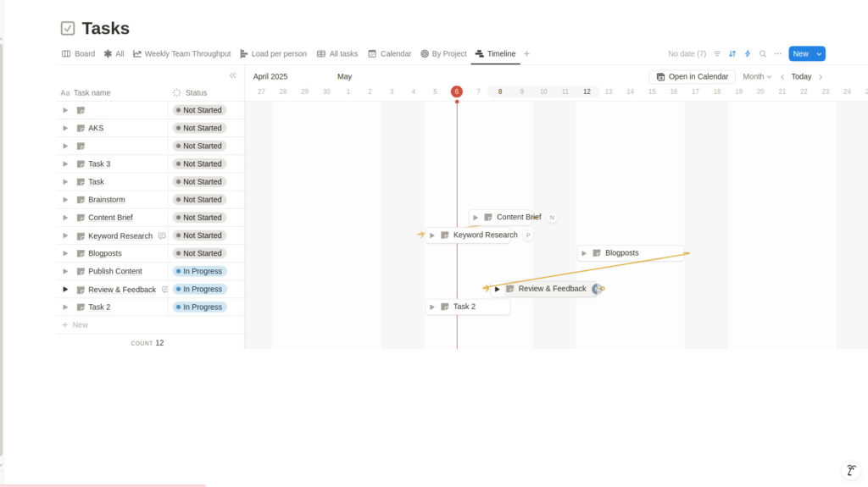The height and width of the screenshot is (487, 868).
Task: Expand the Blogposts timeline bar toggle
Action: (x=584, y=253)
